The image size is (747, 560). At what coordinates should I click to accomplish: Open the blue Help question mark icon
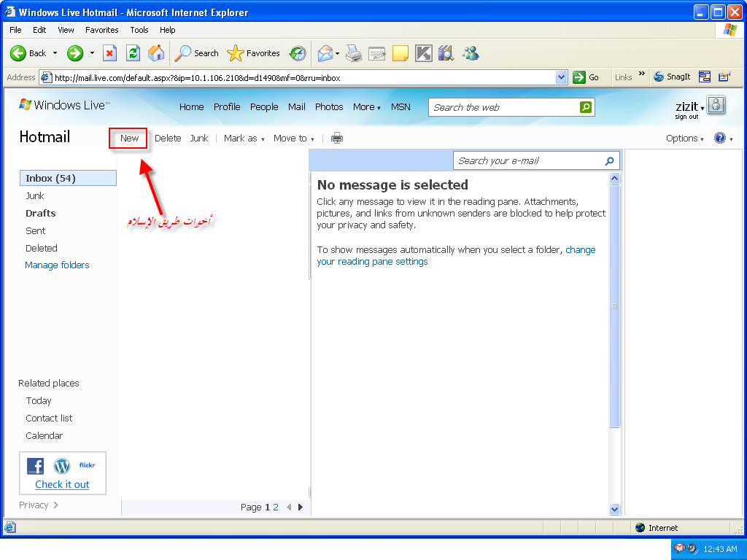point(720,138)
